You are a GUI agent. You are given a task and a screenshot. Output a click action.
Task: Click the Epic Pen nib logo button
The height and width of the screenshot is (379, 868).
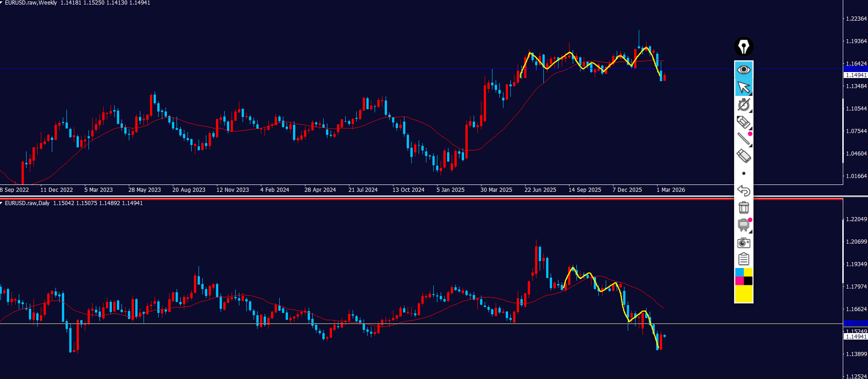pyautogui.click(x=743, y=47)
